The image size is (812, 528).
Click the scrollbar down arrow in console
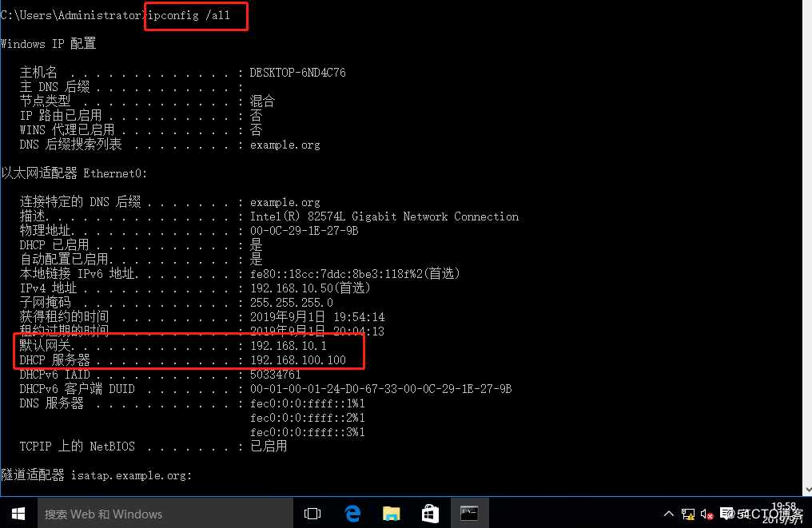[808, 490]
